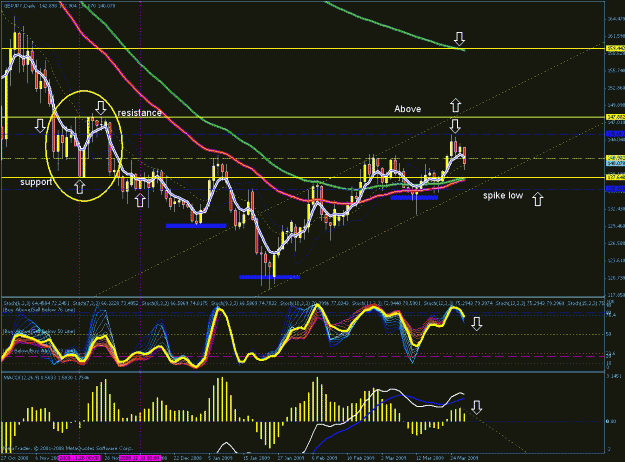The image size is (625, 462).
Task: Select the "Above" text annotation
Action: pos(407,109)
